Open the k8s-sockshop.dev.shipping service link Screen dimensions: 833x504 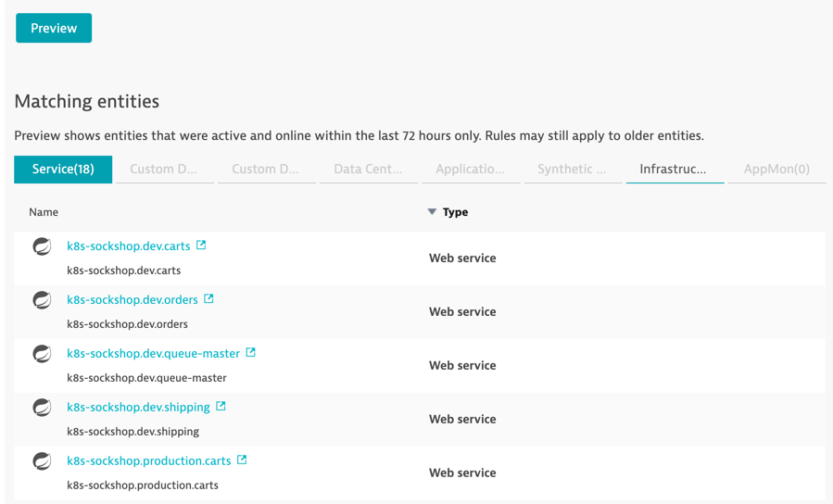(x=138, y=407)
